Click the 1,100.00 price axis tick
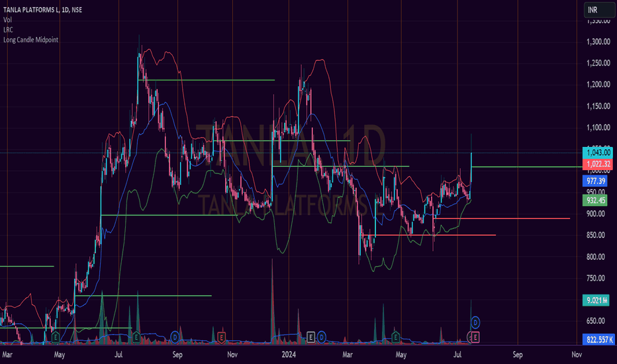 (598, 127)
